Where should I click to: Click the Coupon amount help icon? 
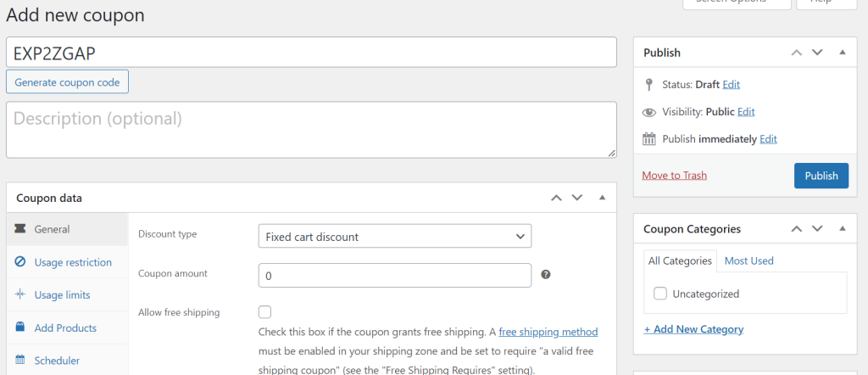click(x=545, y=274)
